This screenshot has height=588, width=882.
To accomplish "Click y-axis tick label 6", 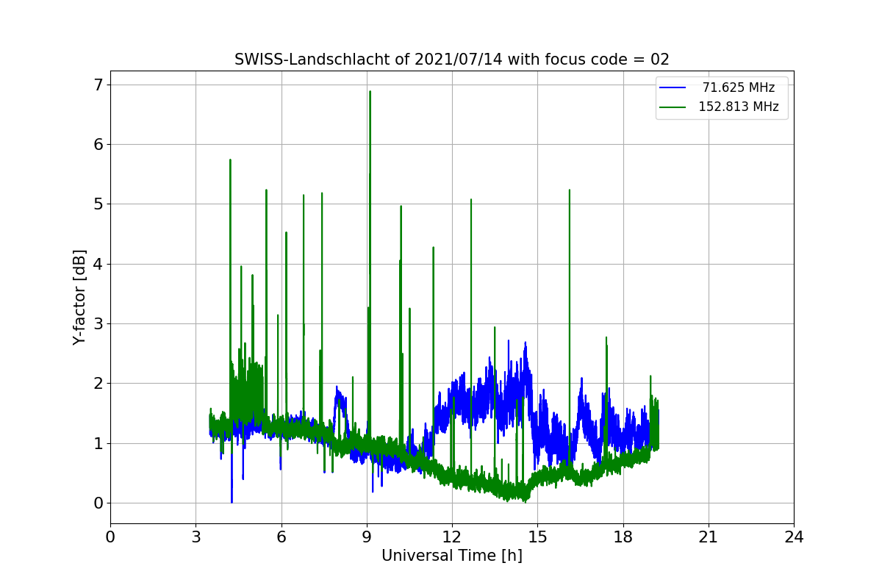I will coord(98,144).
